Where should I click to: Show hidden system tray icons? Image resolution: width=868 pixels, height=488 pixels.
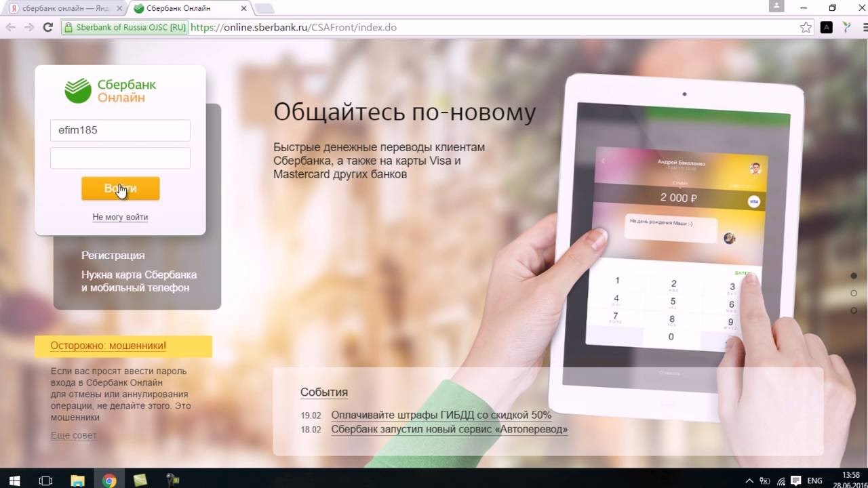pyautogui.click(x=749, y=481)
